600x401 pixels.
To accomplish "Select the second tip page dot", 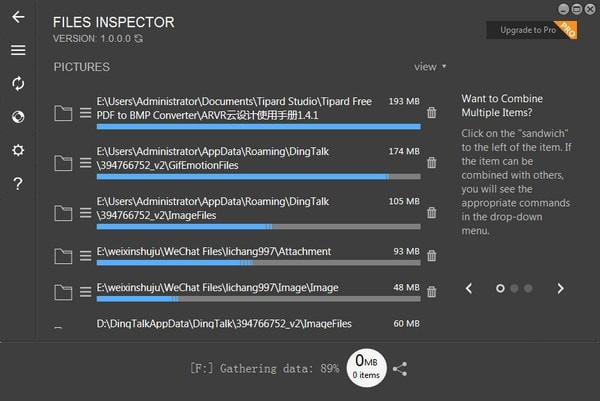I will [x=514, y=288].
